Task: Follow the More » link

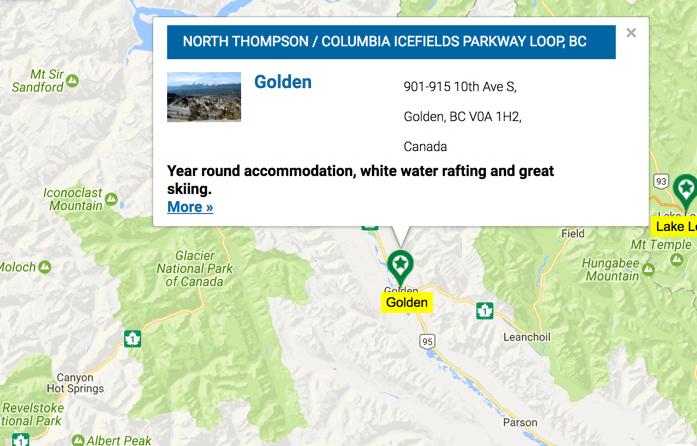Action: coord(190,207)
